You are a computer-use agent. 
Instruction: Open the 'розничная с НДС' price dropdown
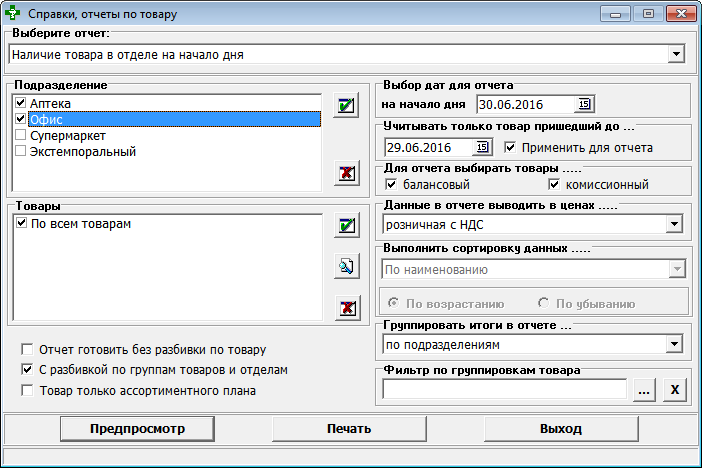tap(676, 226)
